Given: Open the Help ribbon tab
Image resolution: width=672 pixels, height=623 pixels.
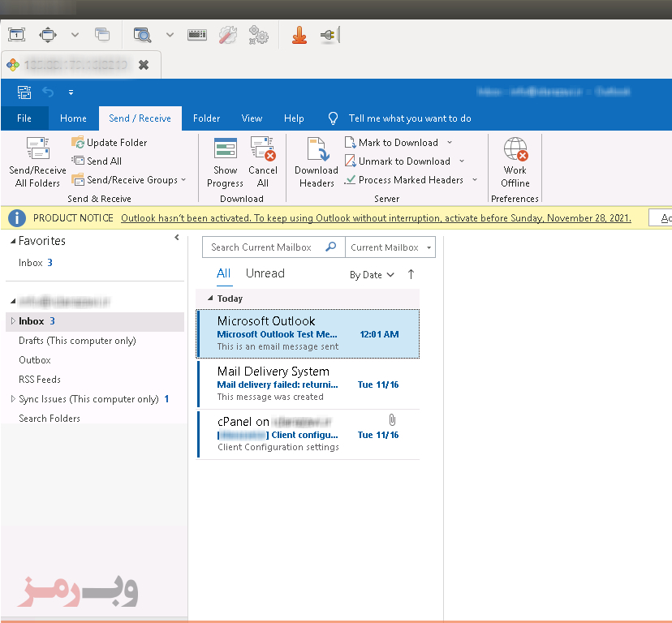Looking at the screenshot, I should (x=294, y=118).
